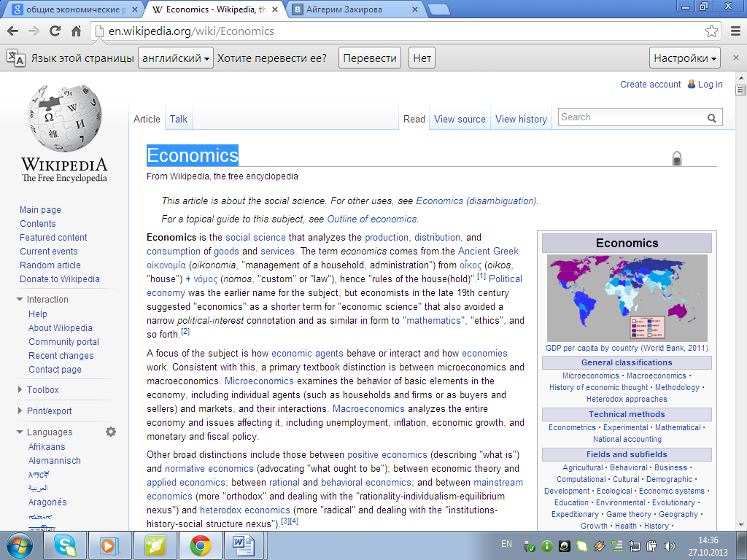Click the Wikipedia search input field

631,117
